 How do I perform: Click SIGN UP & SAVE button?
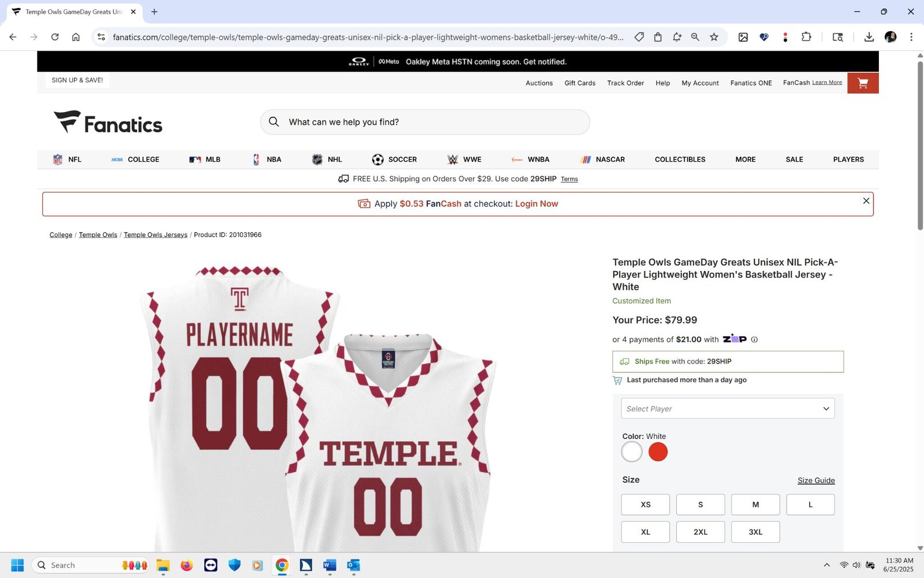click(77, 80)
